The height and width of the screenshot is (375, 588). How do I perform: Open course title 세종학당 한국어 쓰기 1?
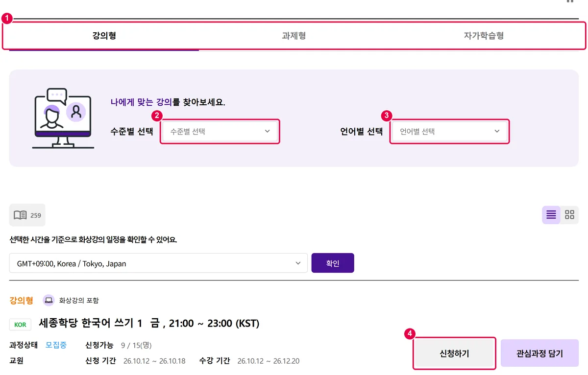(x=91, y=324)
